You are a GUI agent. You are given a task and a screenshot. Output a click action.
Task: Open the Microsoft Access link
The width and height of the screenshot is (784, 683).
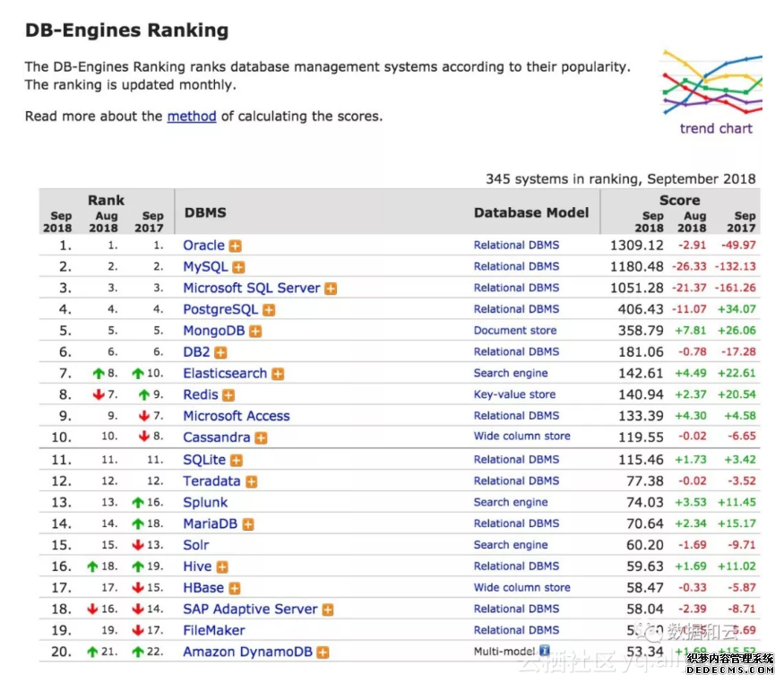[237, 416]
